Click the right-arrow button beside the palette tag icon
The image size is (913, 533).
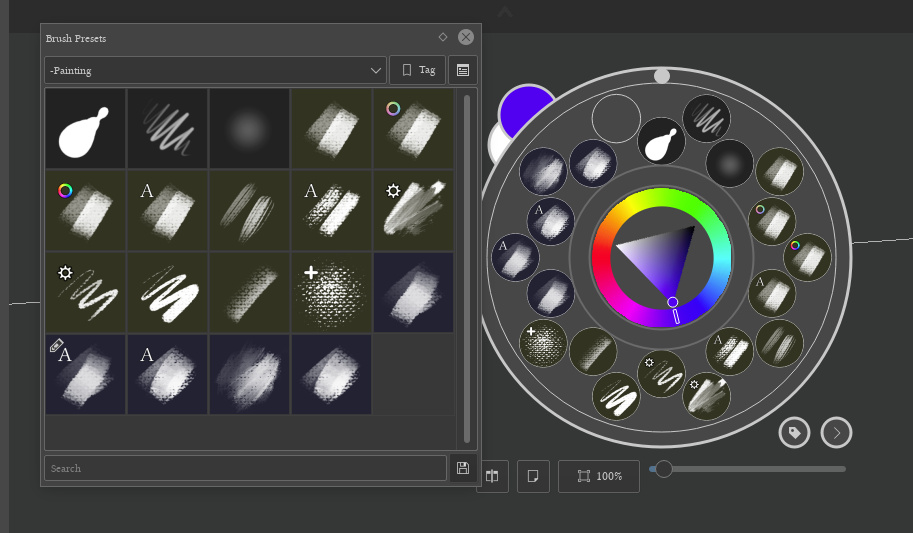pos(837,433)
